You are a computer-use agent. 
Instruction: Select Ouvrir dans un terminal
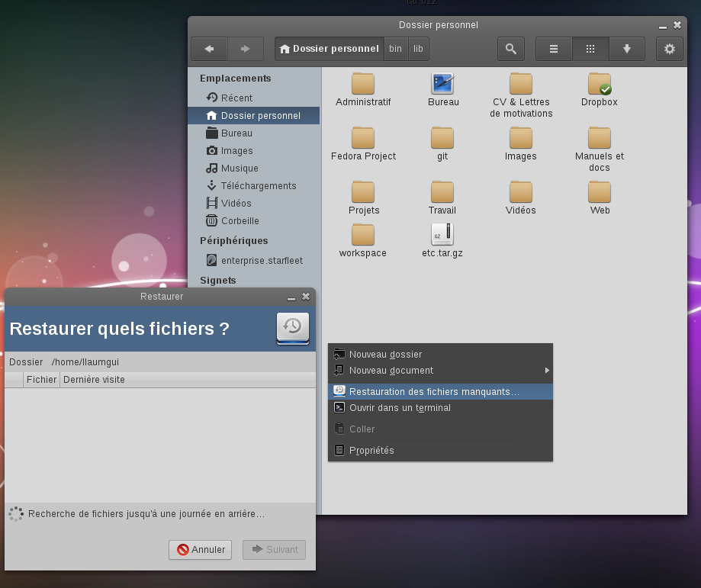coord(400,408)
